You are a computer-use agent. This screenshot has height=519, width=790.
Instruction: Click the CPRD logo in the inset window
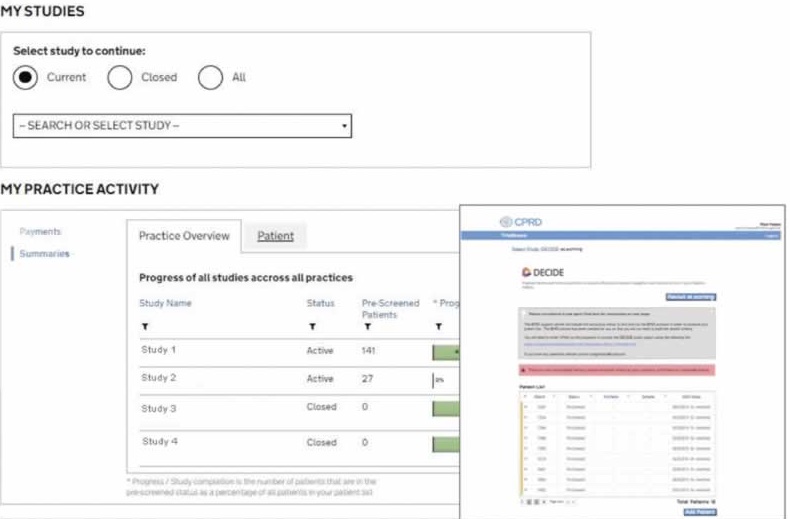click(x=520, y=221)
